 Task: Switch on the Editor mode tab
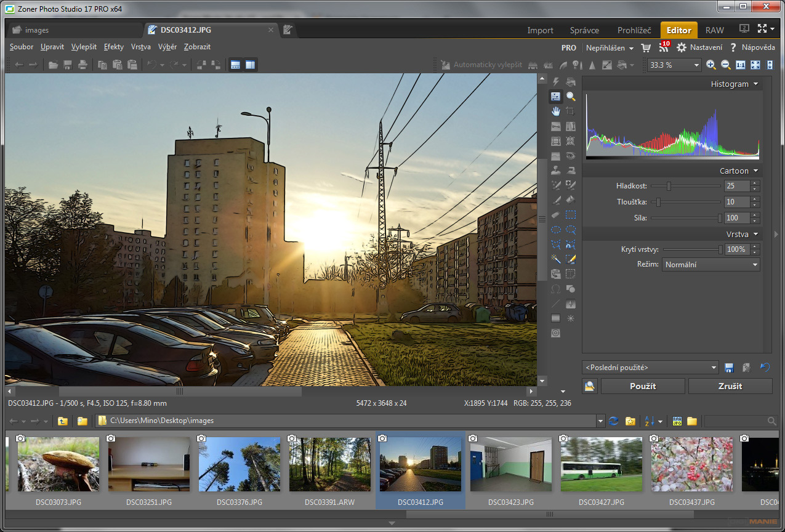pyautogui.click(x=678, y=30)
